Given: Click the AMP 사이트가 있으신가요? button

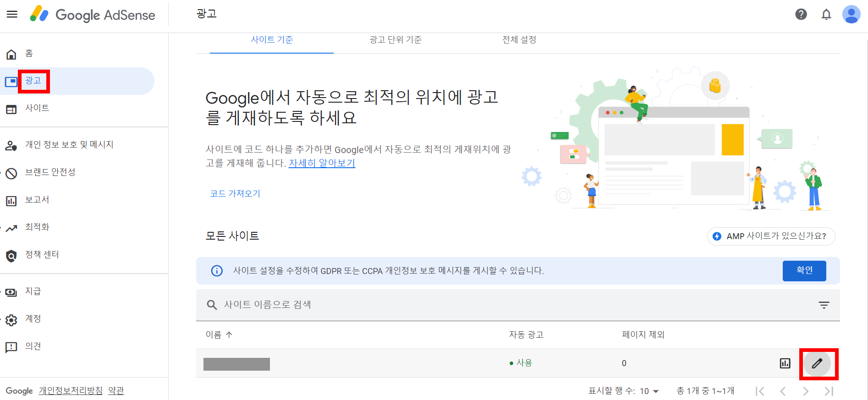Looking at the screenshot, I should coord(771,236).
